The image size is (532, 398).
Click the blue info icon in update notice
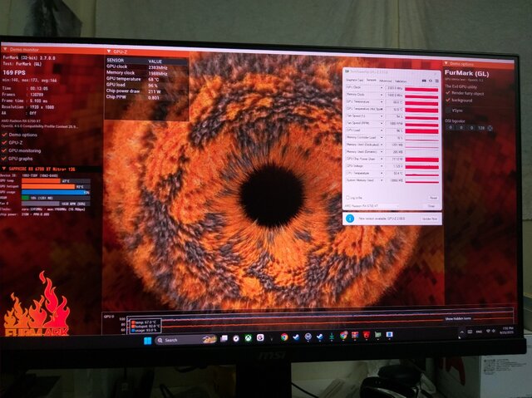pos(350,219)
